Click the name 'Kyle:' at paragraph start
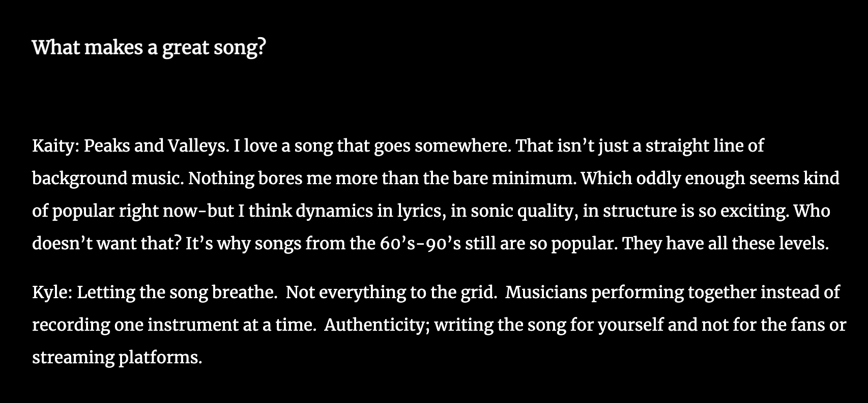 point(52,293)
